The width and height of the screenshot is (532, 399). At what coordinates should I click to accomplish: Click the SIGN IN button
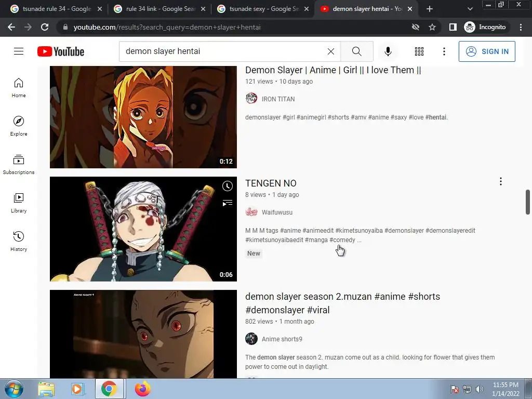point(487,51)
